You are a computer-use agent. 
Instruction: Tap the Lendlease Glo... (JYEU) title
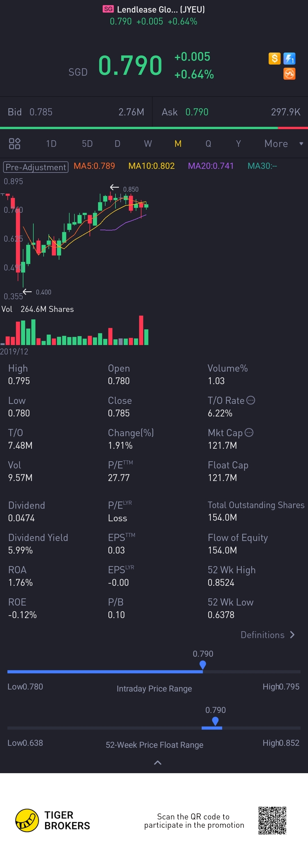point(161,9)
